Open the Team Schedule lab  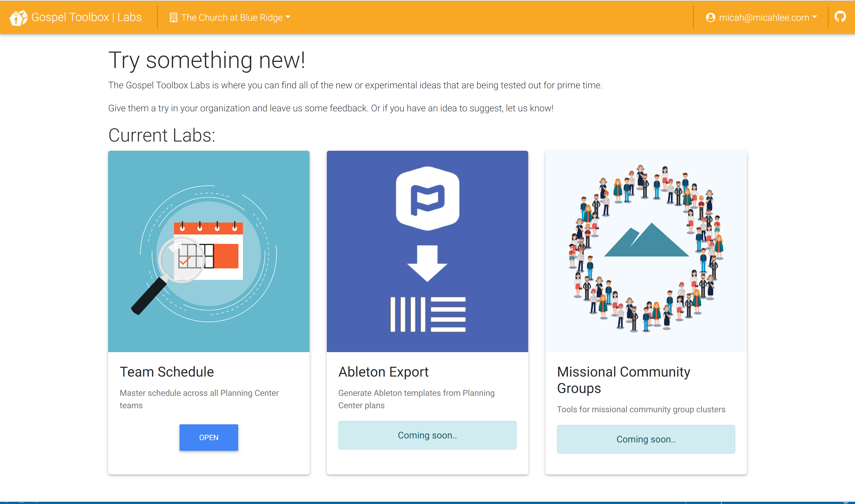(209, 438)
